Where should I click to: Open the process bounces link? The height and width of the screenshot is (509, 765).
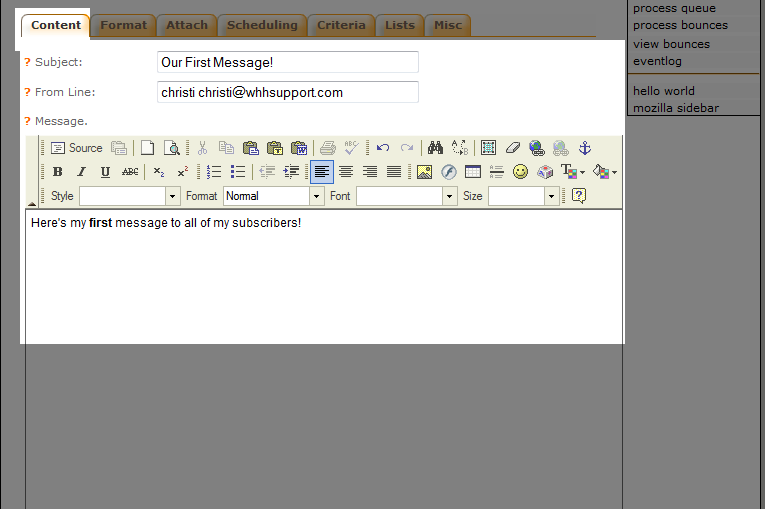pos(680,25)
